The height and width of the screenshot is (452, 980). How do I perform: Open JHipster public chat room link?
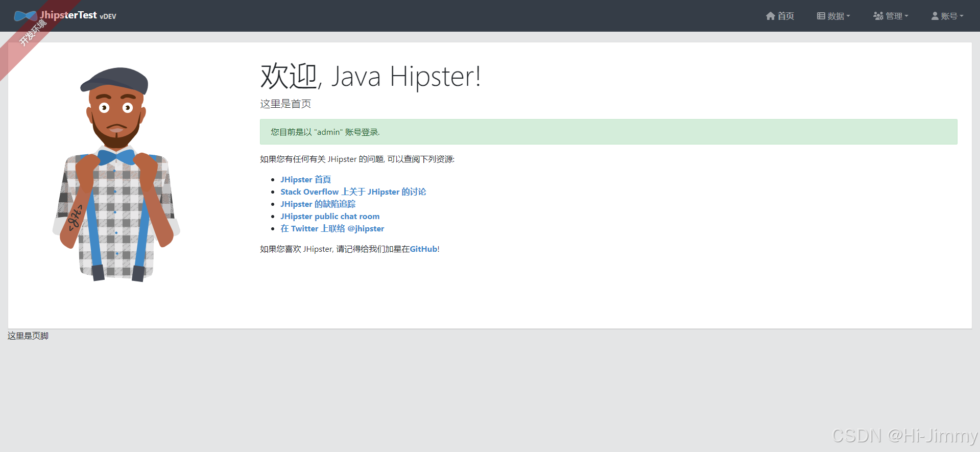[x=330, y=216]
